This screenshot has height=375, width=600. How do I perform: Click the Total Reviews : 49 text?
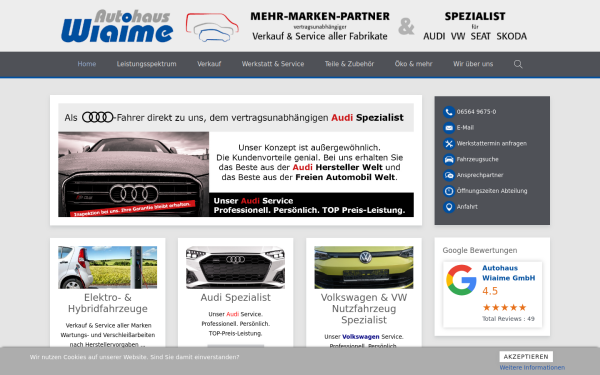point(508,319)
